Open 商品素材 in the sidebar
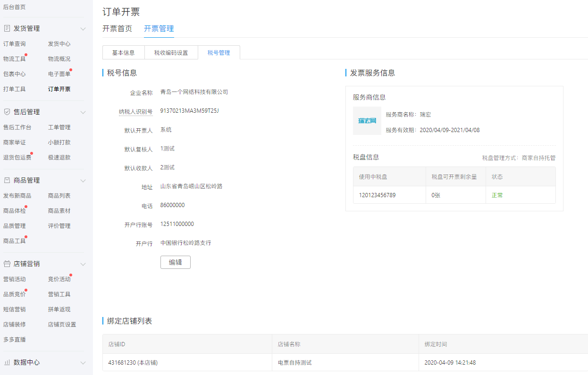 (59, 211)
